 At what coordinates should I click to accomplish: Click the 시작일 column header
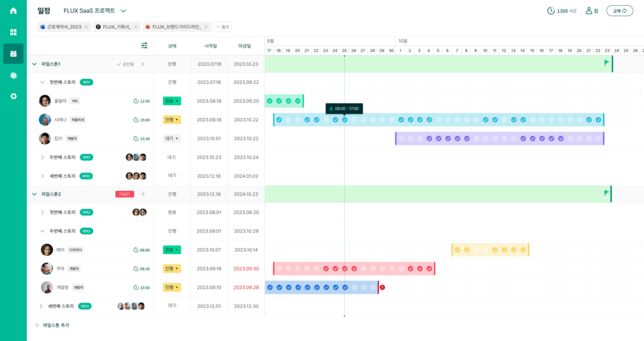[211, 46]
